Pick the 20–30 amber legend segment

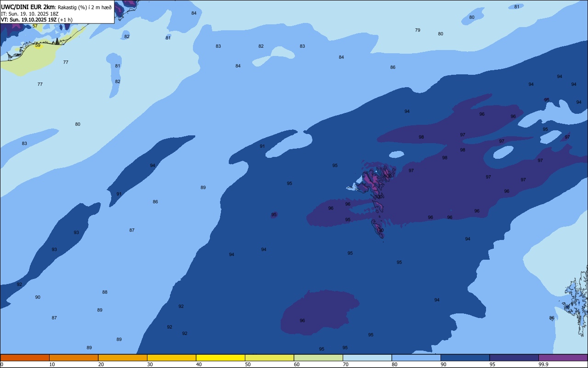click(123, 357)
